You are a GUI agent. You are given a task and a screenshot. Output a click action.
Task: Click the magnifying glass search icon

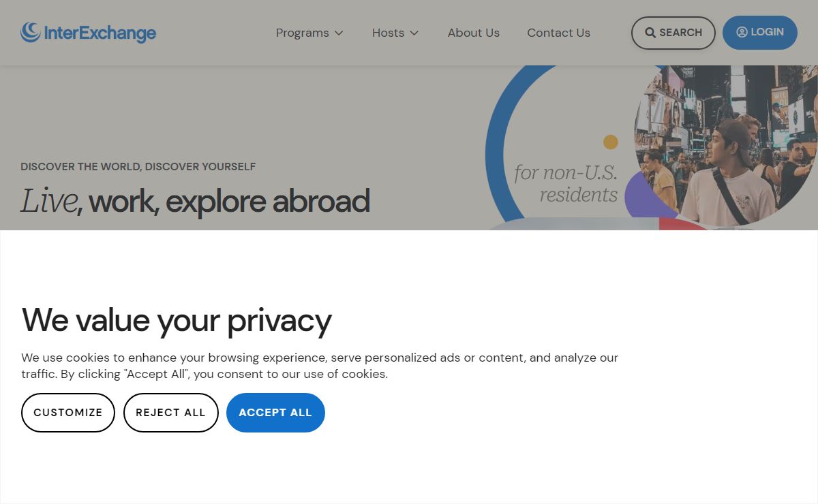click(650, 33)
